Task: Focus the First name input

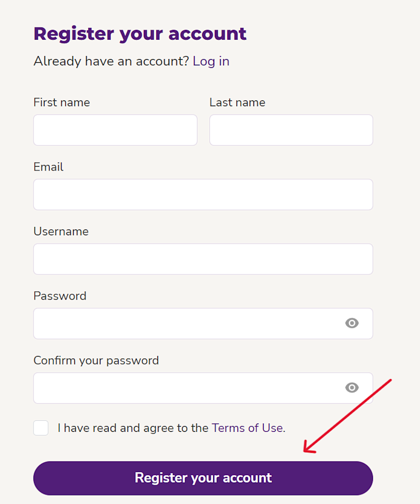Action: 115,130
